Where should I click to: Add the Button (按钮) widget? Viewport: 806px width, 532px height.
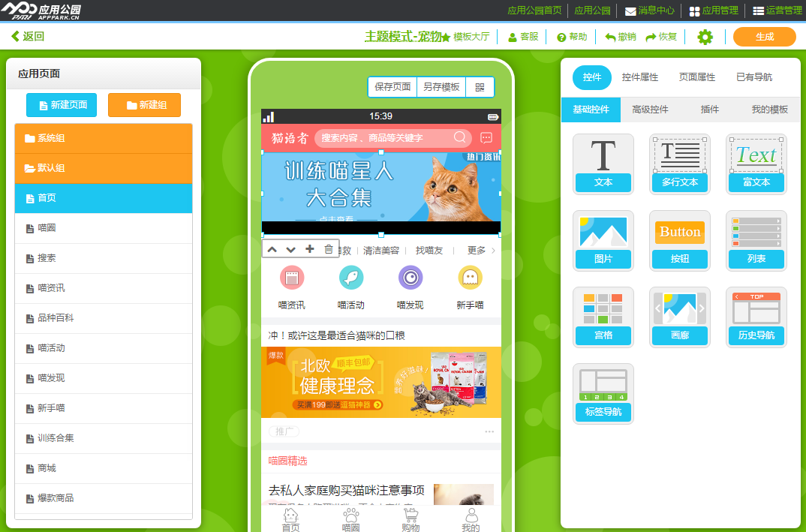680,240
